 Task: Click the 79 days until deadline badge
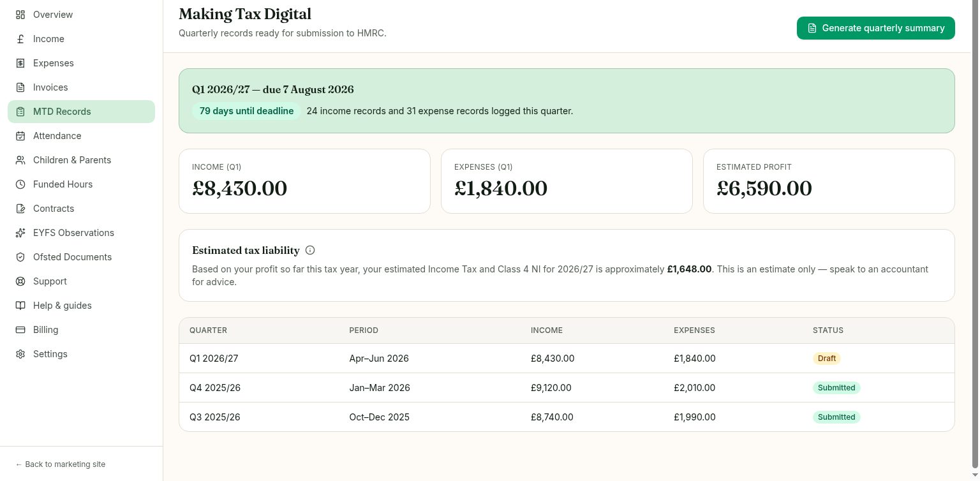click(x=246, y=111)
